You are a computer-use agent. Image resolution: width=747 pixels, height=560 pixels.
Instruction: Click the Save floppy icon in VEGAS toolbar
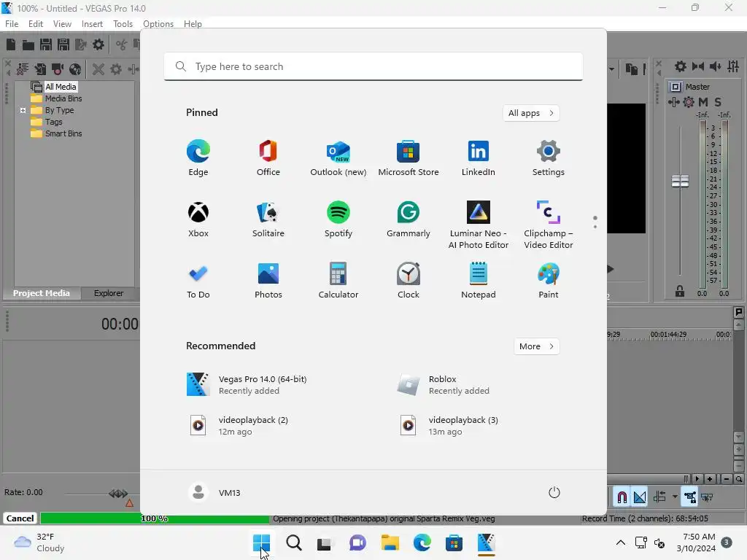tap(46, 44)
